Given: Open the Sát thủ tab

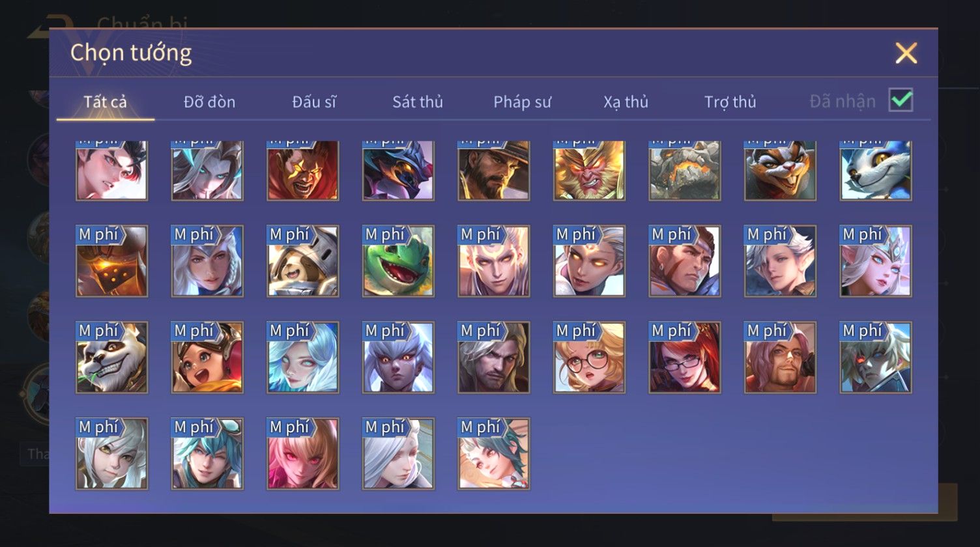Looking at the screenshot, I should pos(418,102).
